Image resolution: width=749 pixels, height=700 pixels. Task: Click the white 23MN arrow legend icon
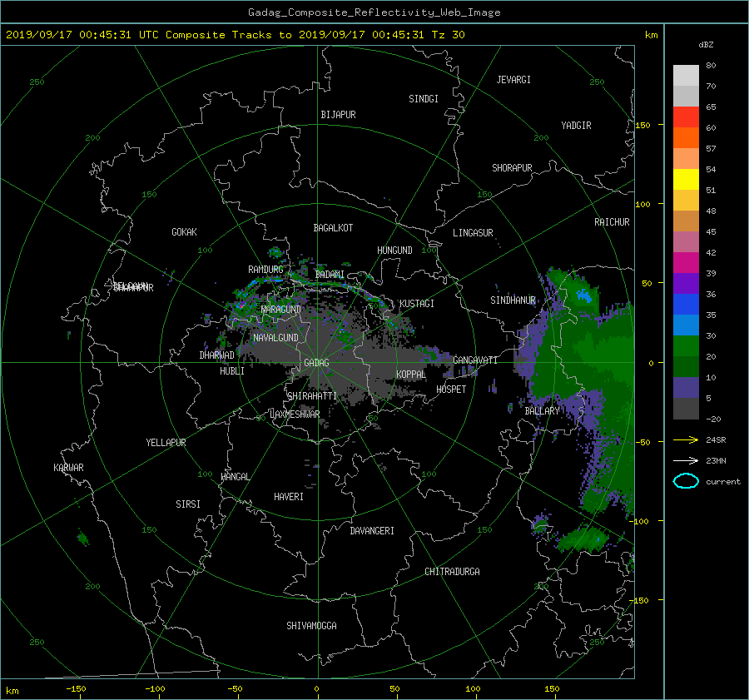point(686,460)
